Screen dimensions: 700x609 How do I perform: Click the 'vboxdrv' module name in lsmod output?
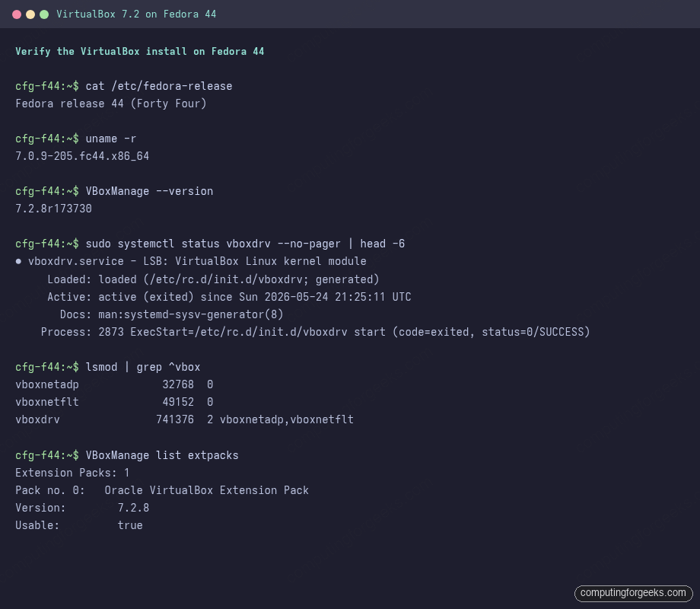coord(37,419)
